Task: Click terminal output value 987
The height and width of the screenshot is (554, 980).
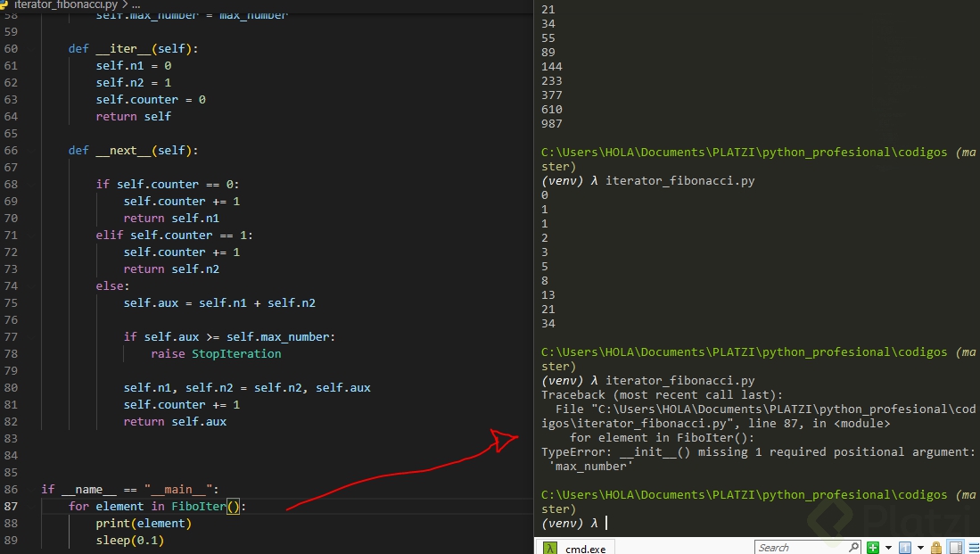Action: pos(552,123)
